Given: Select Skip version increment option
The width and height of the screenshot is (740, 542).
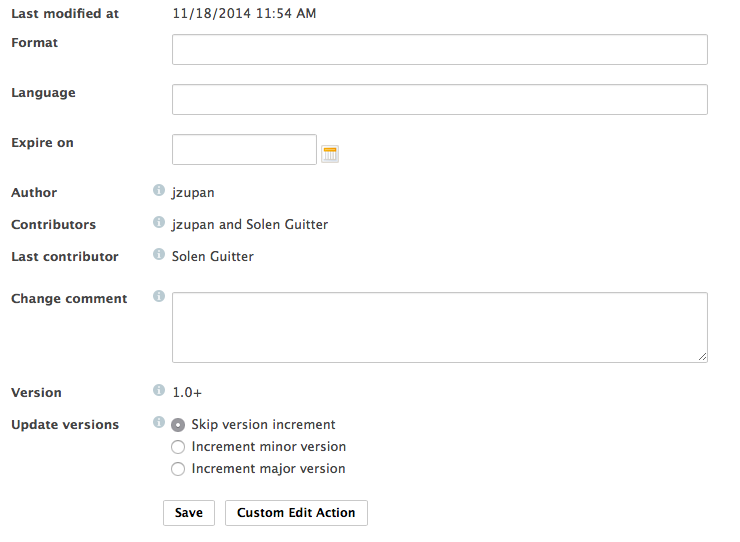Looking at the screenshot, I should 178,425.
